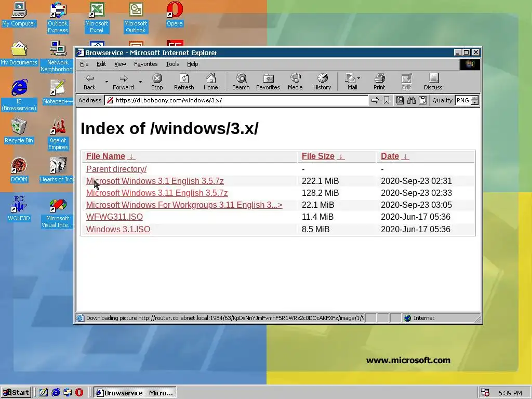Screen dimensions: 532x399
Task: Select the Microsoft Outlook desktop shortcut
Action: (136, 18)
